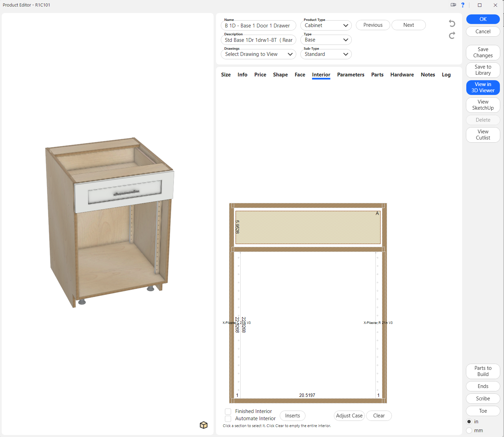Image resolution: width=504 pixels, height=437 pixels.
Task: Click the blue help question mark icon
Action: [463, 5]
